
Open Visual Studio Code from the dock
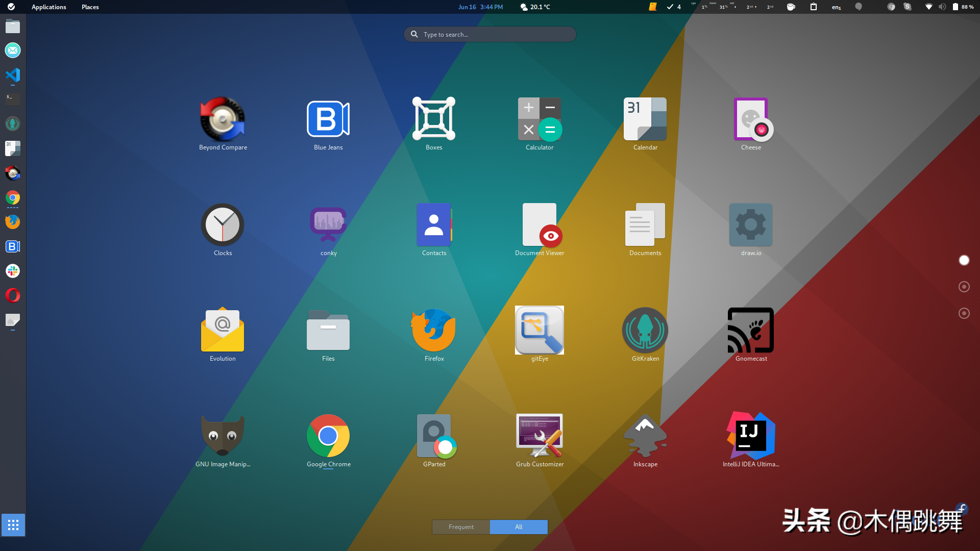13,75
